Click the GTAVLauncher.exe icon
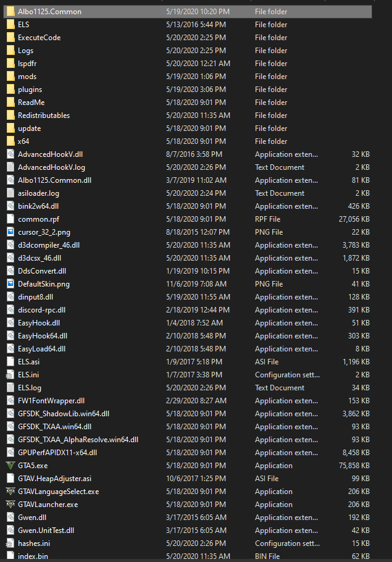This screenshot has width=392, height=562. pyautogui.click(x=10, y=505)
